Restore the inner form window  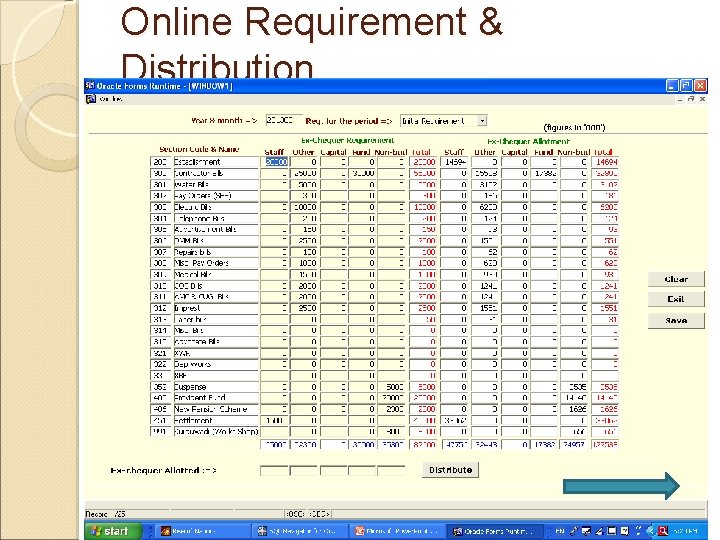[x=691, y=99]
